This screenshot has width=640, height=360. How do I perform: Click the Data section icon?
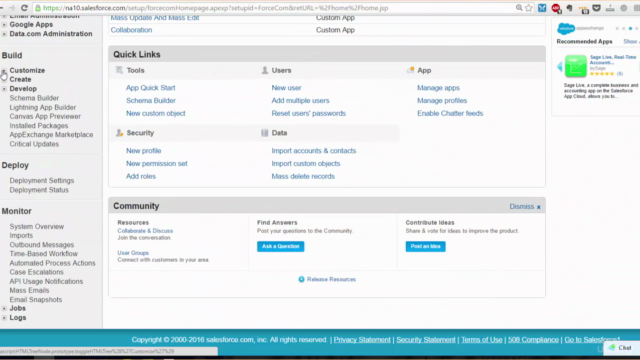click(264, 133)
